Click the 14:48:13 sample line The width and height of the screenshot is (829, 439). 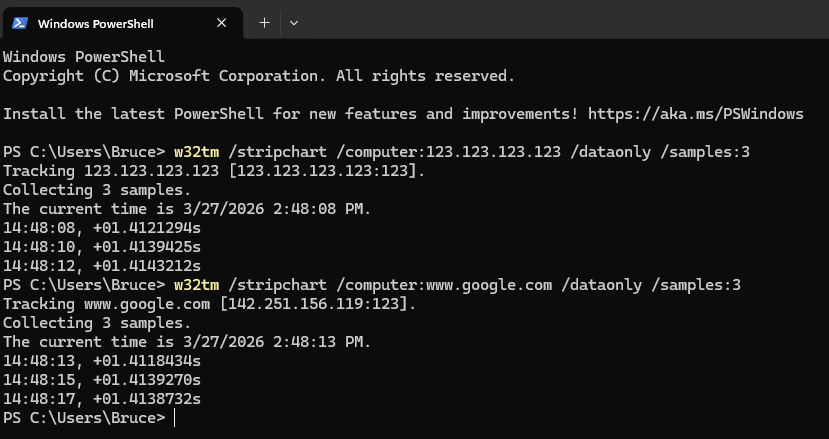coord(102,361)
